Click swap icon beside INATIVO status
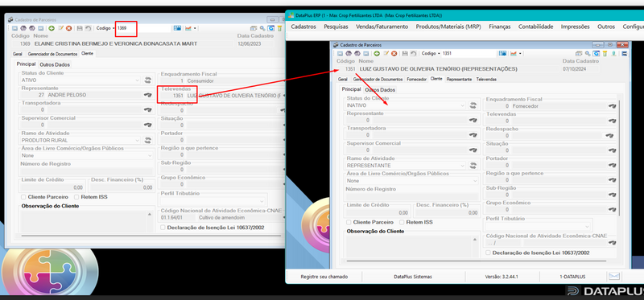 coord(473,105)
